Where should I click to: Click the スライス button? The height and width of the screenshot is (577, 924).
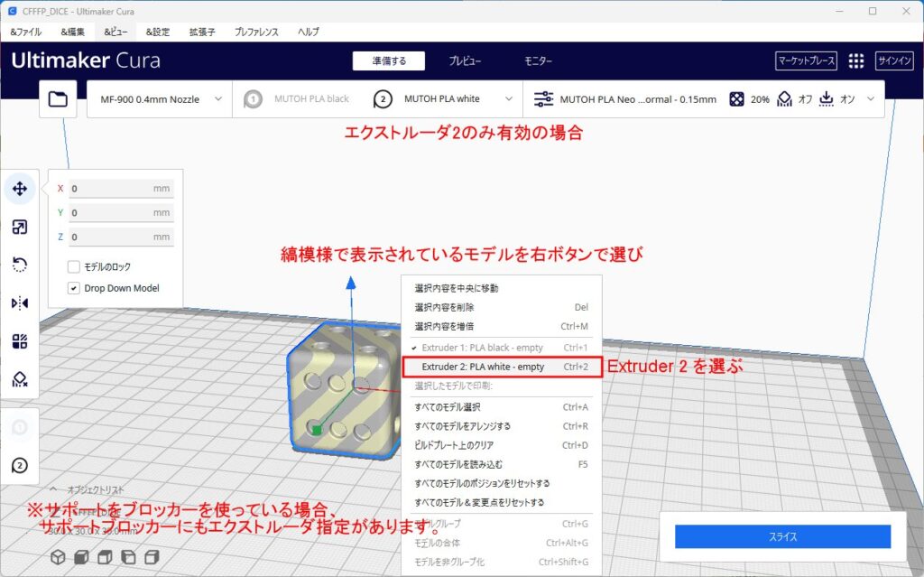[x=782, y=536]
